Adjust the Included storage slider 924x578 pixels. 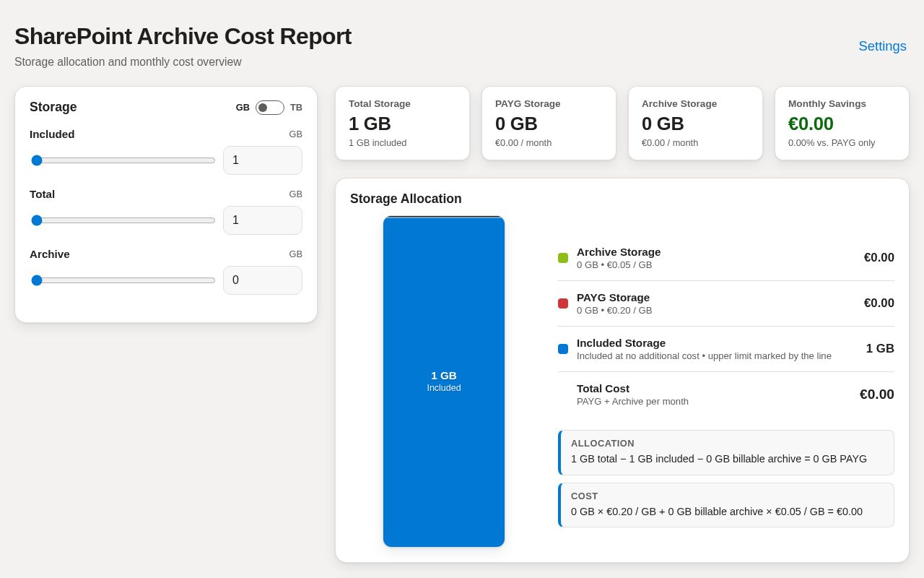123,160
